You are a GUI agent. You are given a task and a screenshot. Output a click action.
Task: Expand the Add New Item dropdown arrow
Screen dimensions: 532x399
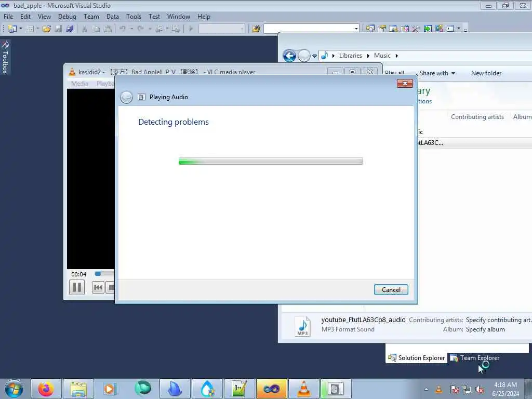point(37,29)
